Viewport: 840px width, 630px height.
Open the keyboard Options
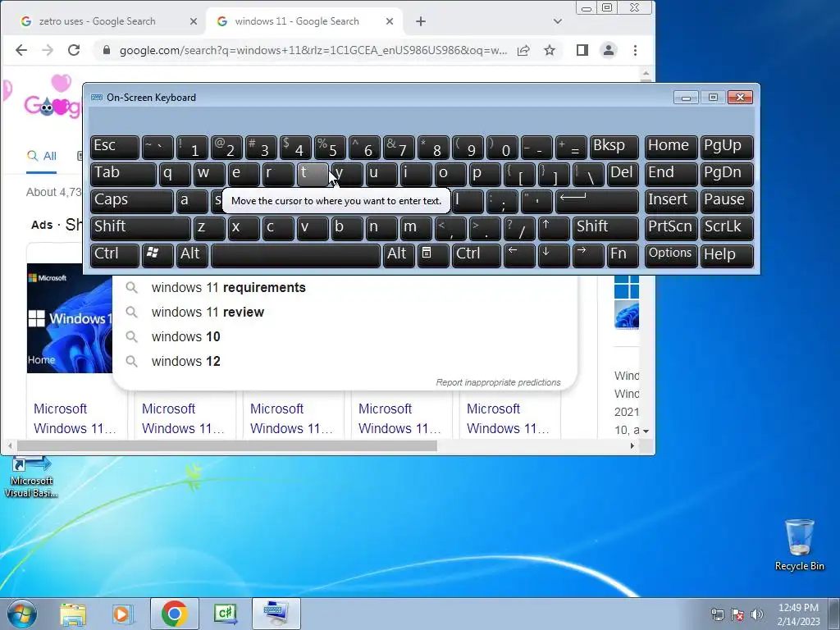coord(671,255)
